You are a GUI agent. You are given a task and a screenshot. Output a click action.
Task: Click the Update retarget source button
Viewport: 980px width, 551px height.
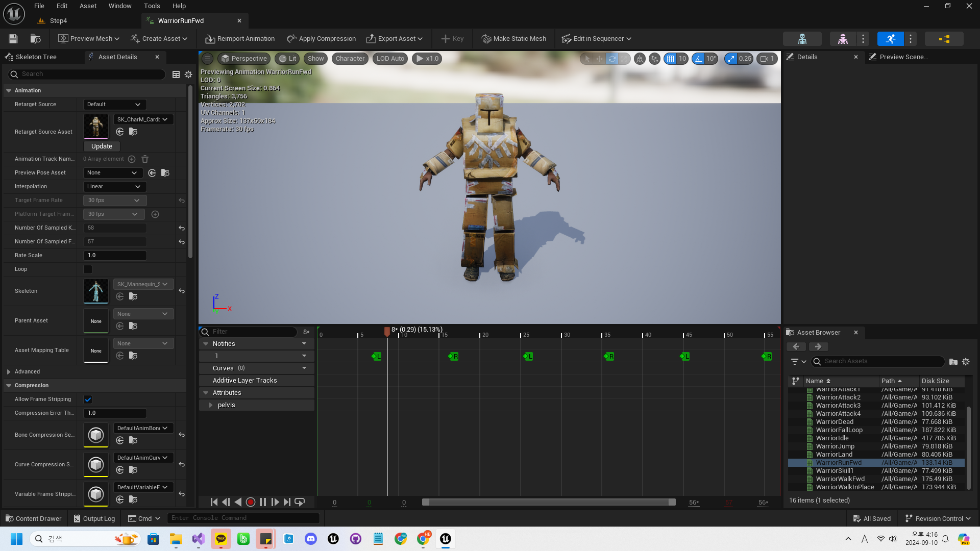pos(102,146)
